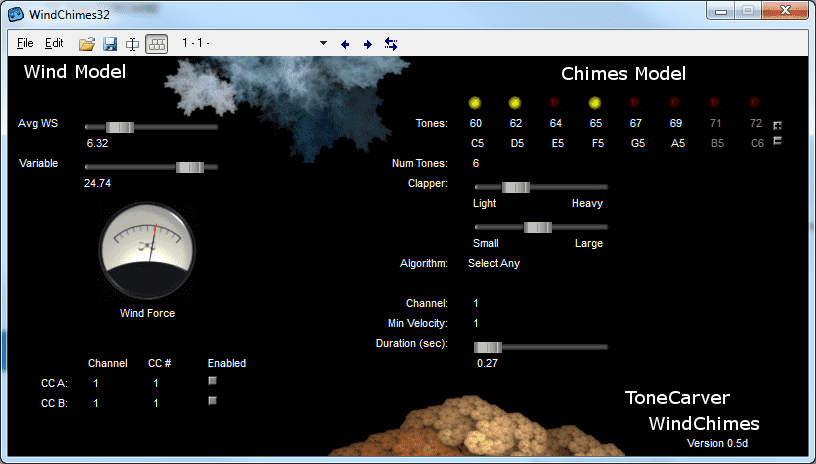
Task: Click the Small to Large slider handle
Action: point(538,227)
